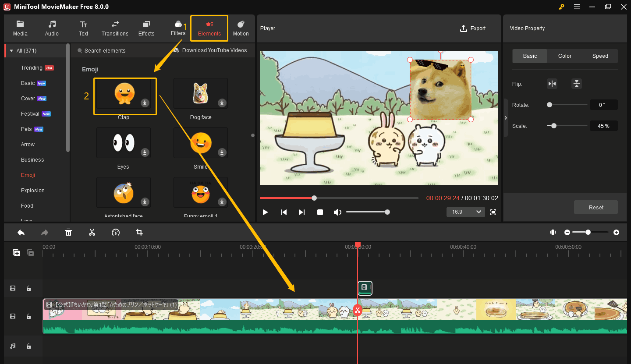631x364 pixels.
Task: Enter full screen preview
Action: (493, 212)
